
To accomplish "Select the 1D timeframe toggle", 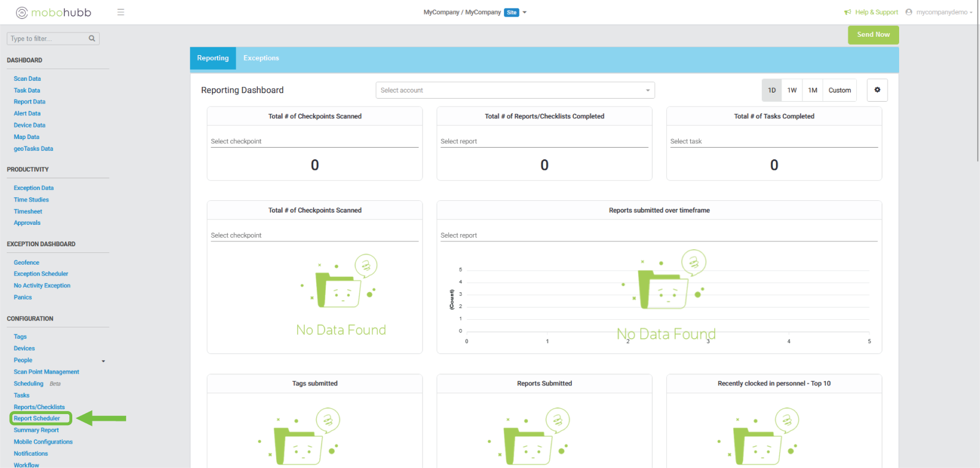I will click(772, 90).
